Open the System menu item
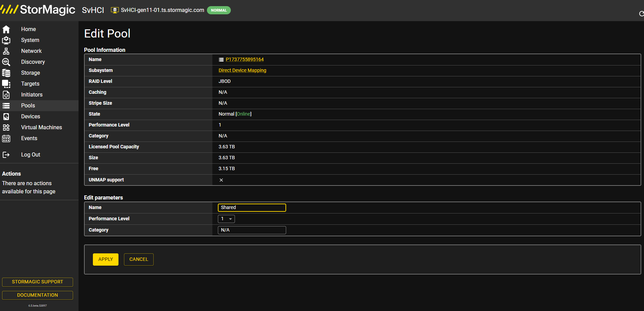Image resolution: width=644 pixels, height=311 pixels. coord(30,40)
